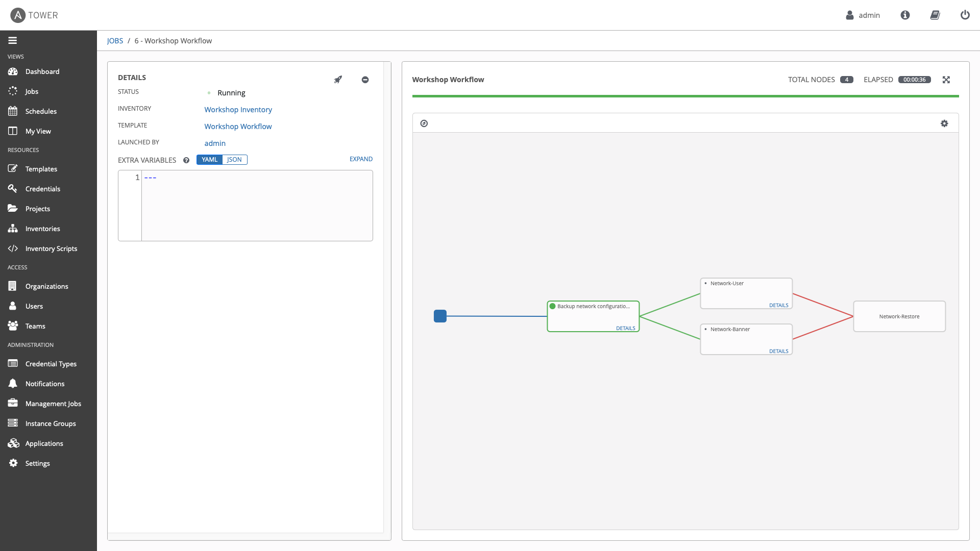This screenshot has width=980, height=551.
Task: Click the Ansible Tower logo
Action: (x=34, y=15)
